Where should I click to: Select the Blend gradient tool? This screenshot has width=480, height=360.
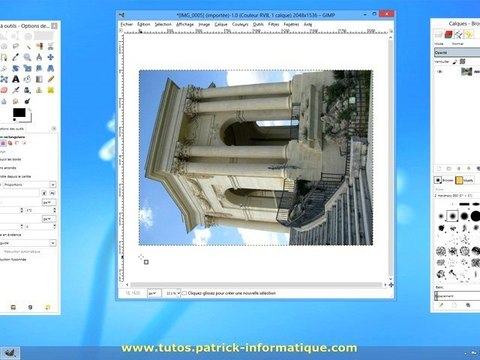pos(39,79)
